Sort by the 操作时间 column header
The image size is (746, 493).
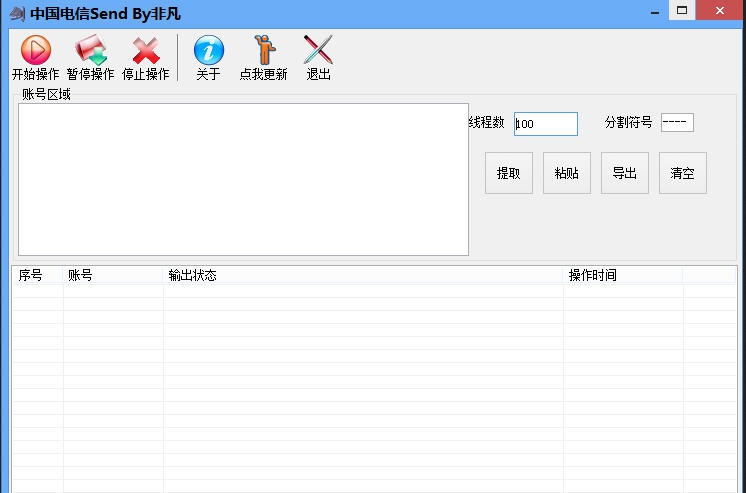click(x=623, y=275)
